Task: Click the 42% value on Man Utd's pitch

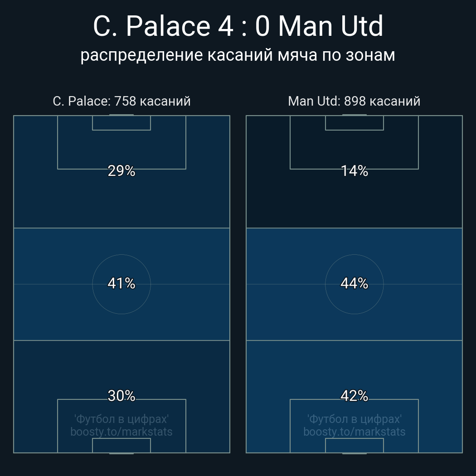Action: point(354,396)
